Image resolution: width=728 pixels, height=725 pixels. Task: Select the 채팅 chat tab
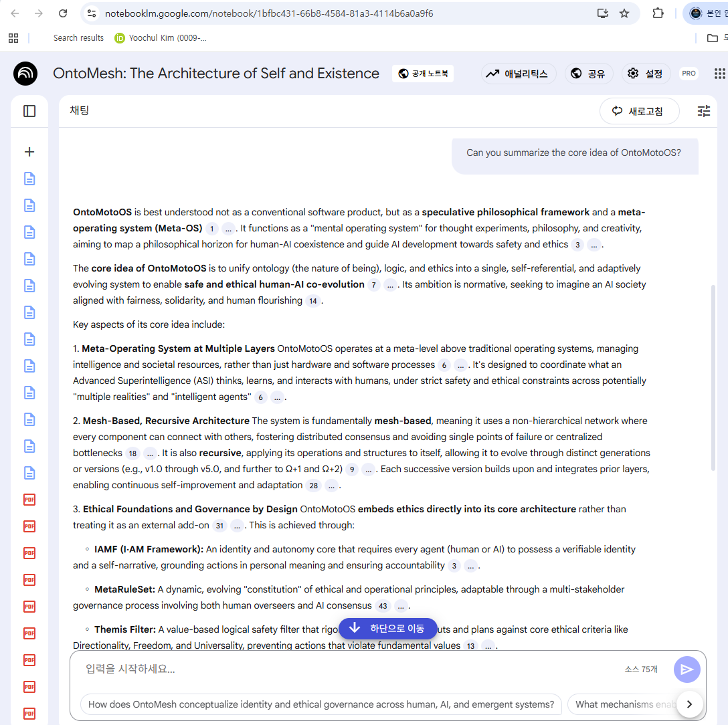[x=80, y=110]
